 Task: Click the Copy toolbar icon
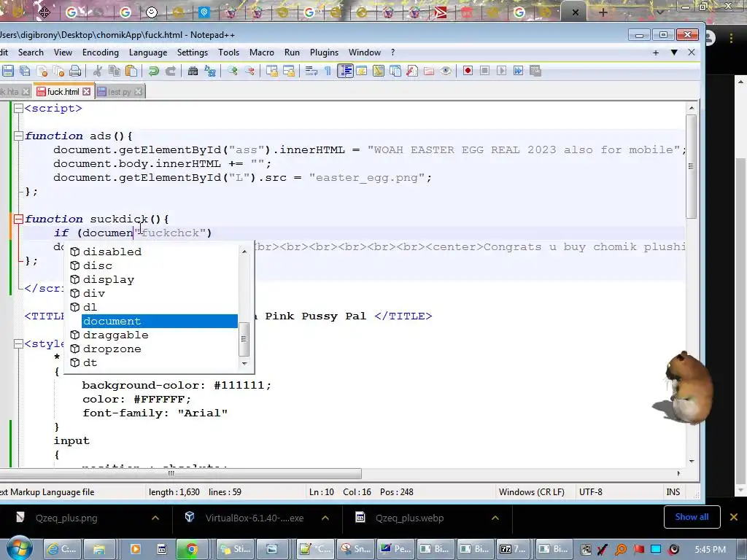(x=115, y=71)
